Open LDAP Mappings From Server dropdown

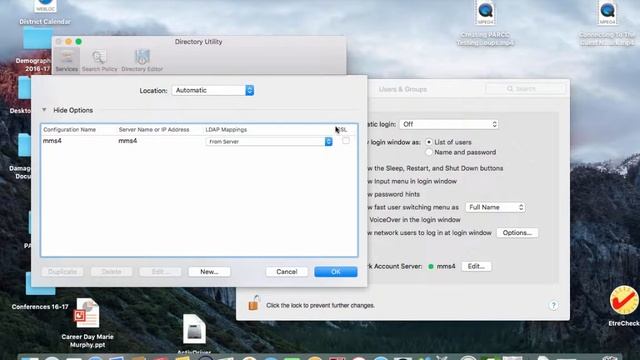pos(269,141)
